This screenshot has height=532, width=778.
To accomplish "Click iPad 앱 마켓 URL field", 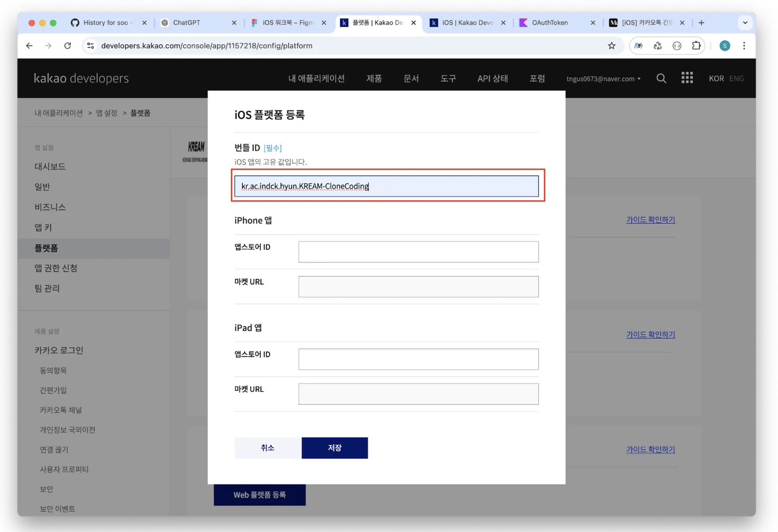I will (418, 394).
